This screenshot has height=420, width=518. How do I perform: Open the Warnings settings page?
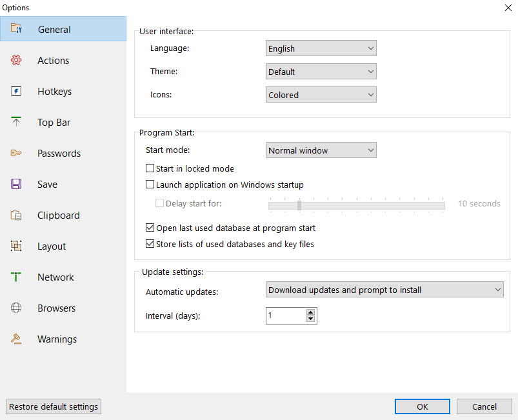pos(63,339)
